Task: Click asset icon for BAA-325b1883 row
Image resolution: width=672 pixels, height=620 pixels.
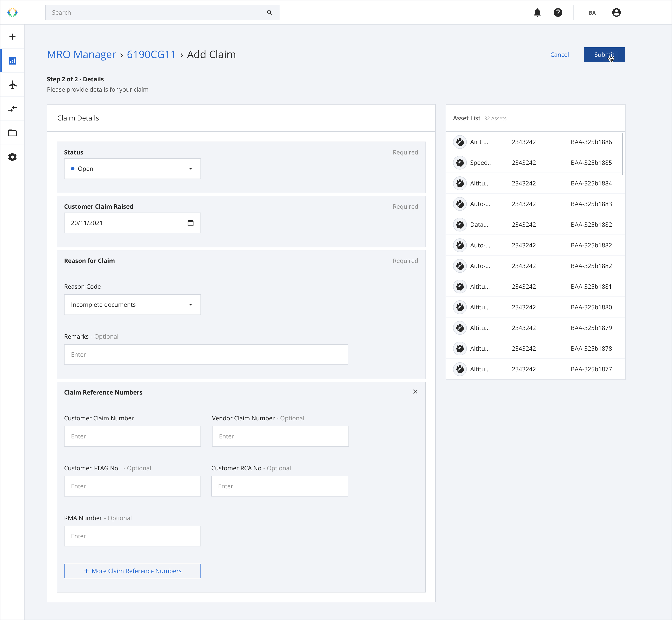Action: (460, 204)
